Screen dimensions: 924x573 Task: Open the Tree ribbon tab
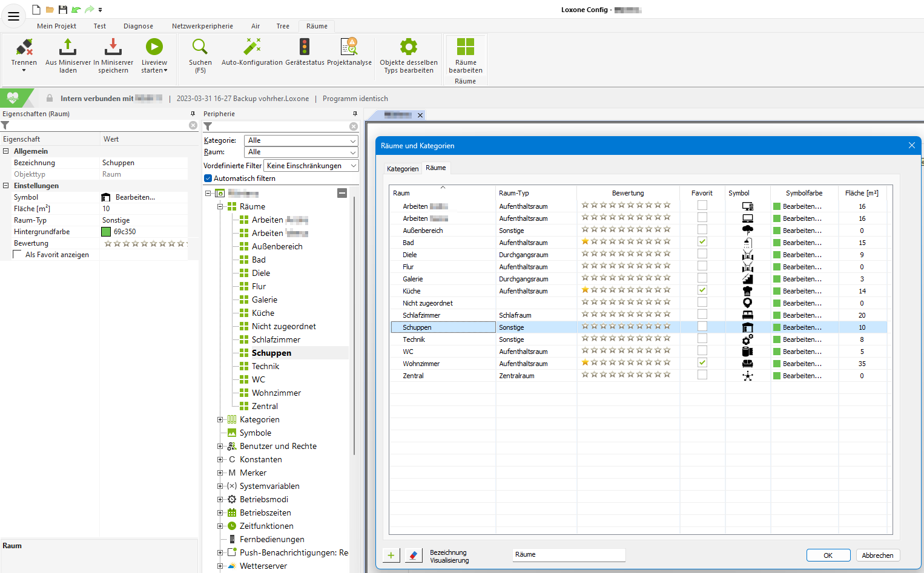pos(283,26)
